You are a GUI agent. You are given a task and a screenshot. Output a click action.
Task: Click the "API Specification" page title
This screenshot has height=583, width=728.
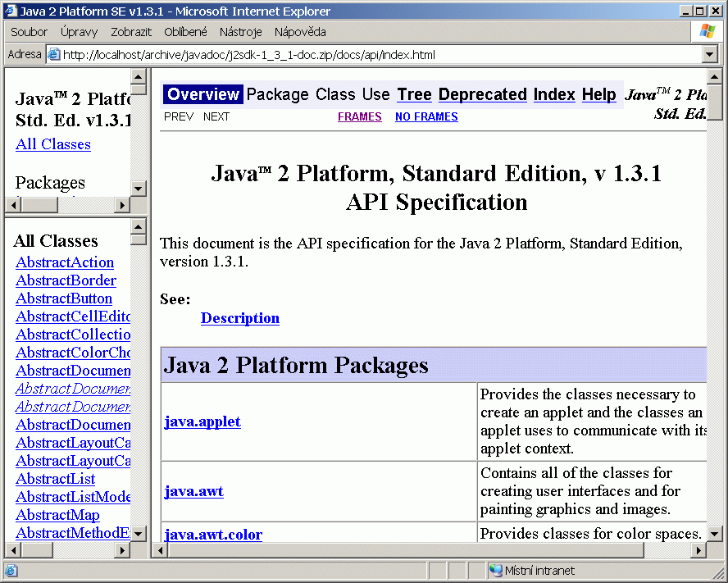436,203
